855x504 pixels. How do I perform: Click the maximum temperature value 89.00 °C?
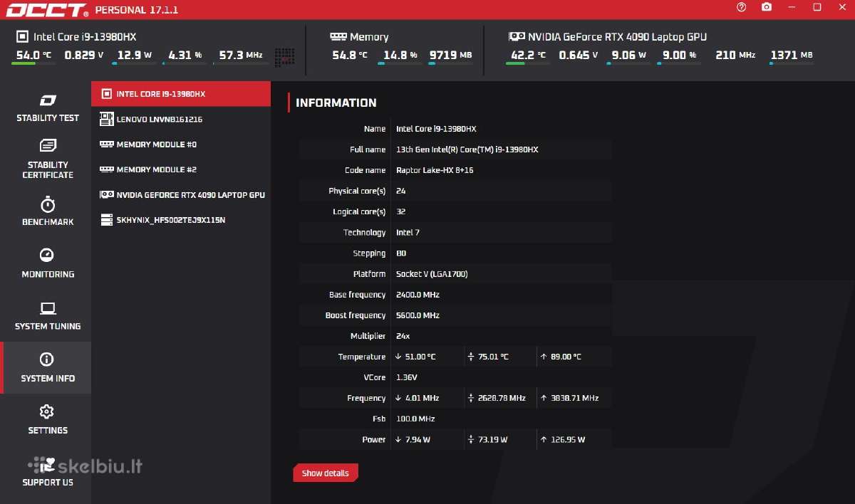[x=566, y=357]
